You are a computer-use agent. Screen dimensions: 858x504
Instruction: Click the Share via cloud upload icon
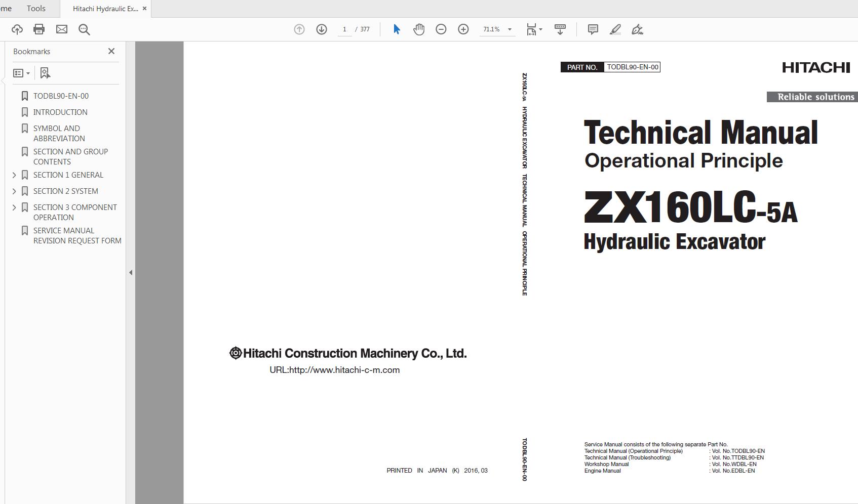click(17, 29)
